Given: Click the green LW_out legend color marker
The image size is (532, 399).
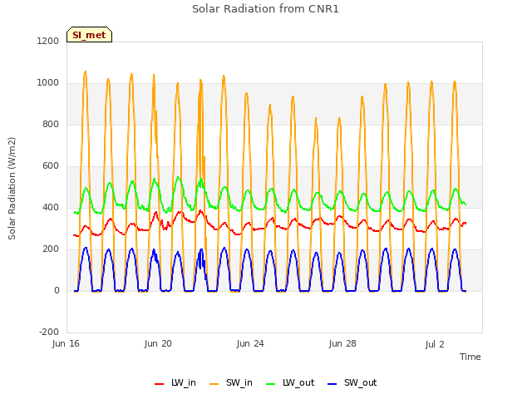Looking at the screenshot, I should point(271,384).
